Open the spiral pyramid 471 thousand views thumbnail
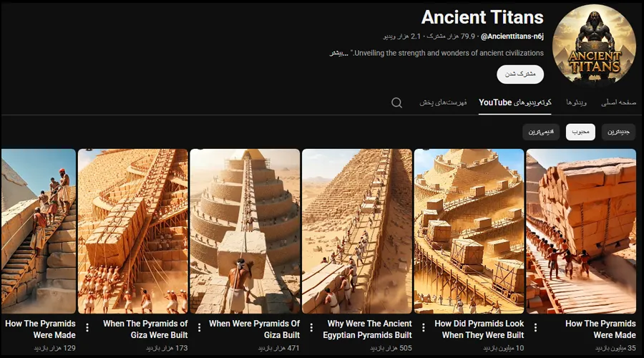The height and width of the screenshot is (358, 644). pos(245,231)
